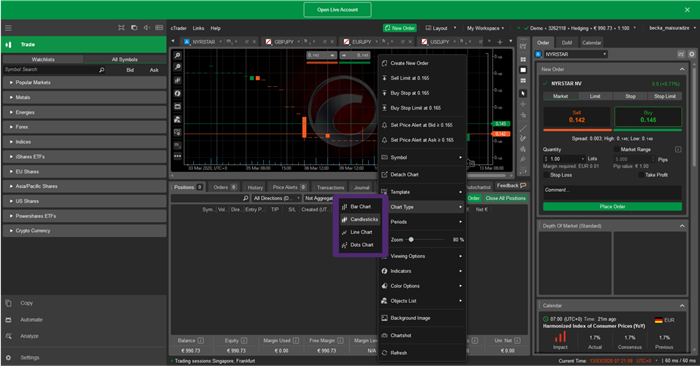Click the search icon in Positions filter
The image size is (700, 366).
pyautogui.click(x=245, y=198)
